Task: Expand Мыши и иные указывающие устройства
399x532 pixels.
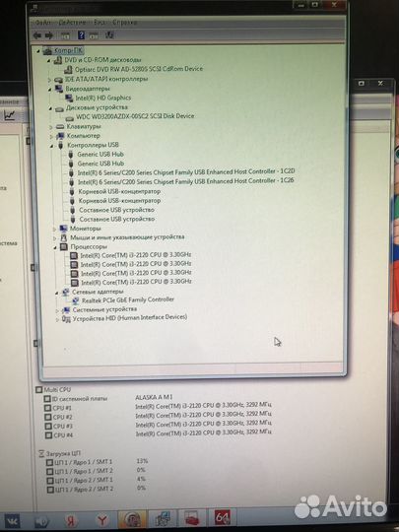Action: point(54,238)
